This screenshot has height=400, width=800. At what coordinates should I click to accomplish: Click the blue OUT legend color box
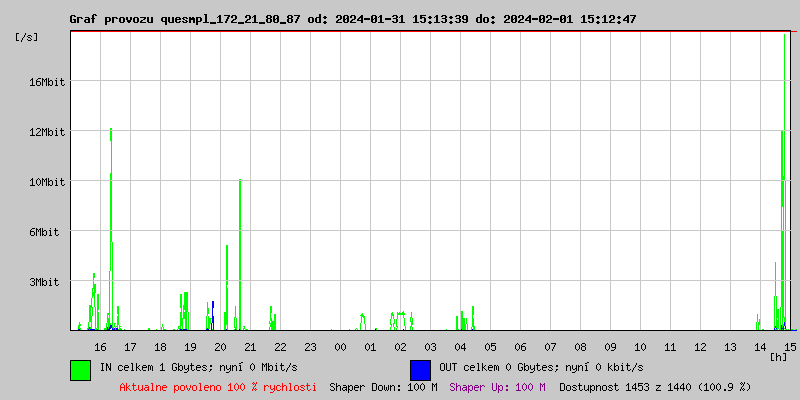click(420, 369)
